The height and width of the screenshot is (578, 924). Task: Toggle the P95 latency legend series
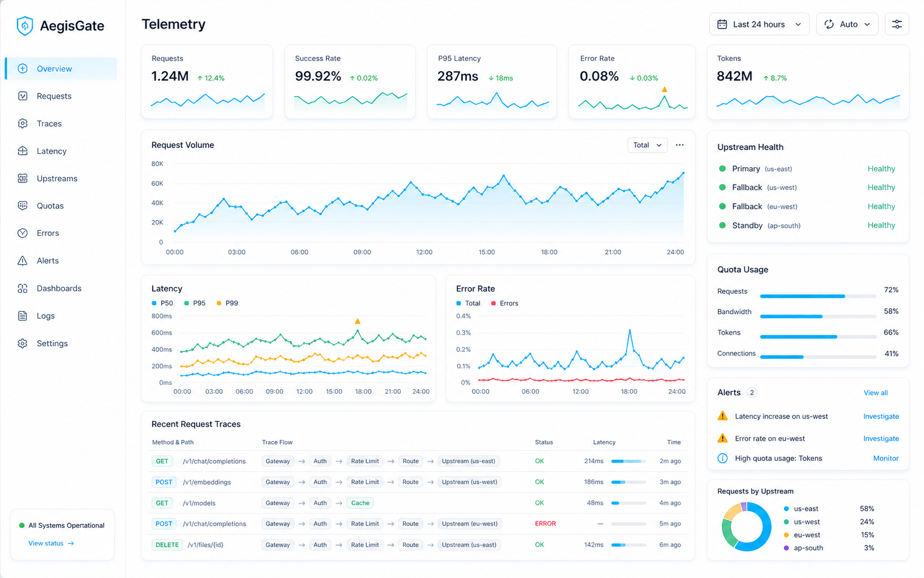click(195, 303)
